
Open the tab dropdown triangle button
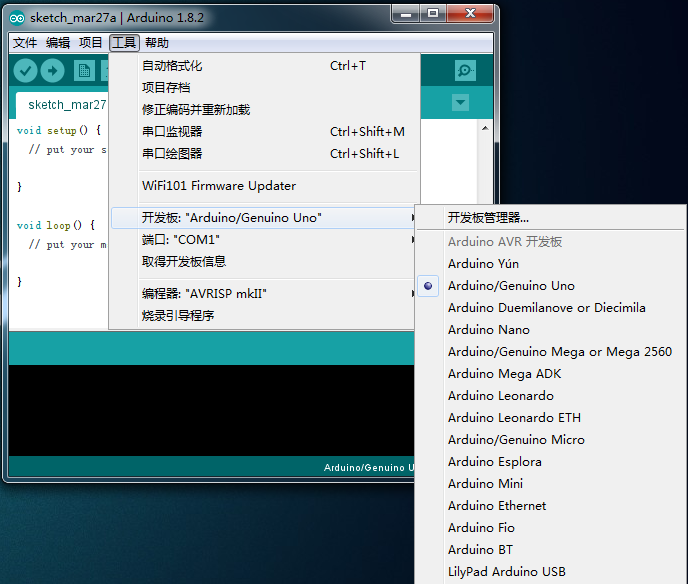[460, 103]
